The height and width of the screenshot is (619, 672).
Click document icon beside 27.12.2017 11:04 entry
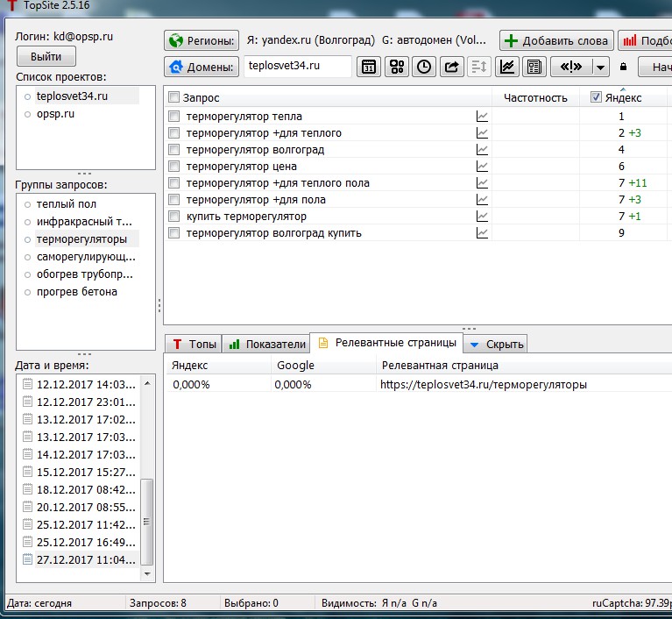click(x=27, y=559)
